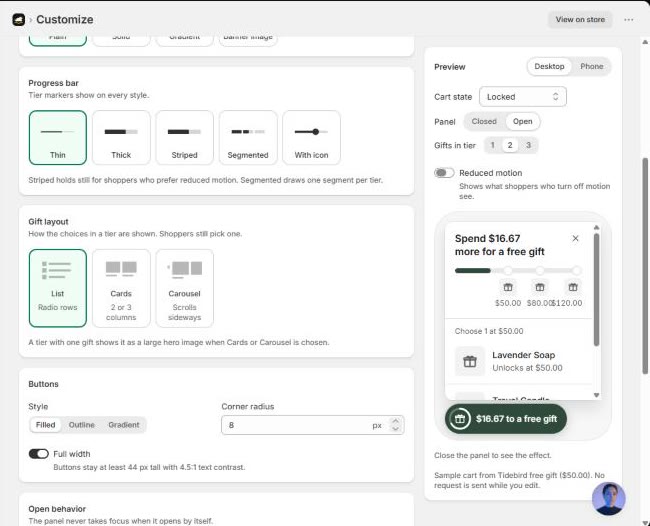Image resolution: width=650 pixels, height=526 pixels.
Task: Toggle the Full width switch
Action: [39, 454]
